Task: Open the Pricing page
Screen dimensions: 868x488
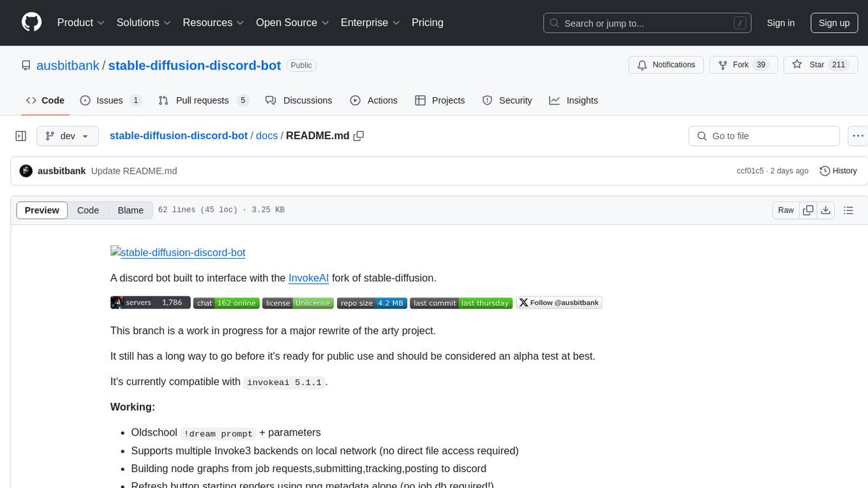Action: click(x=428, y=22)
